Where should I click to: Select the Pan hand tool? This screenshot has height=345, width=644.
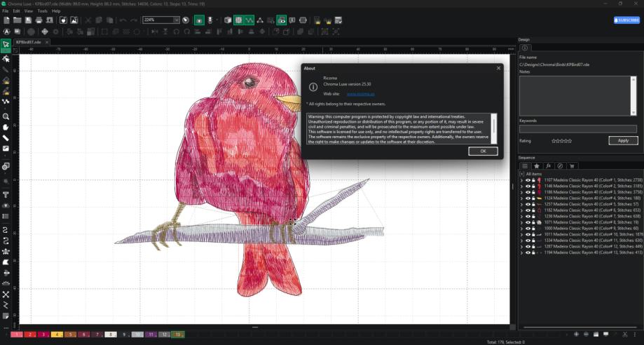6,127
